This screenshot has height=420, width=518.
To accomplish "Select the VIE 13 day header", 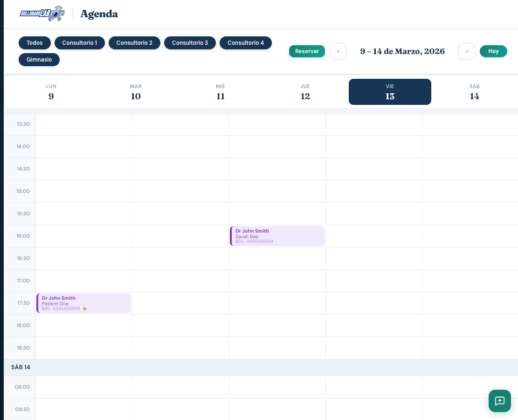I will [x=390, y=92].
